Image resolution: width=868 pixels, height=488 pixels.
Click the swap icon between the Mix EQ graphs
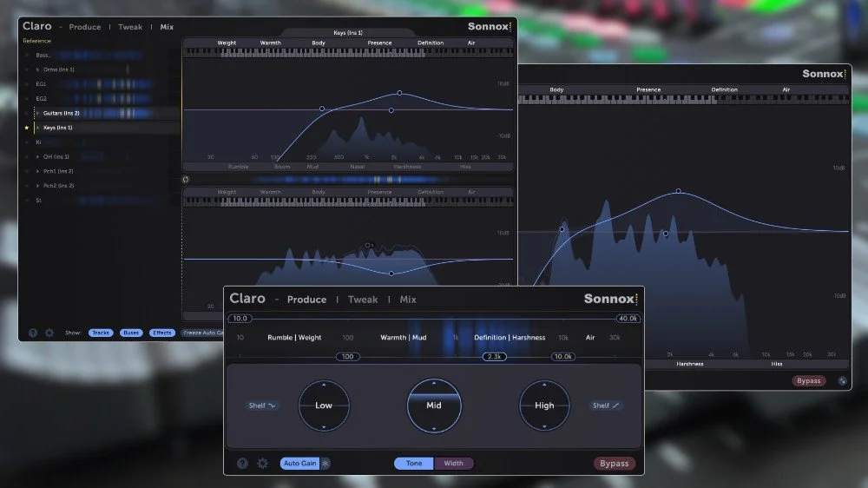pos(186,180)
